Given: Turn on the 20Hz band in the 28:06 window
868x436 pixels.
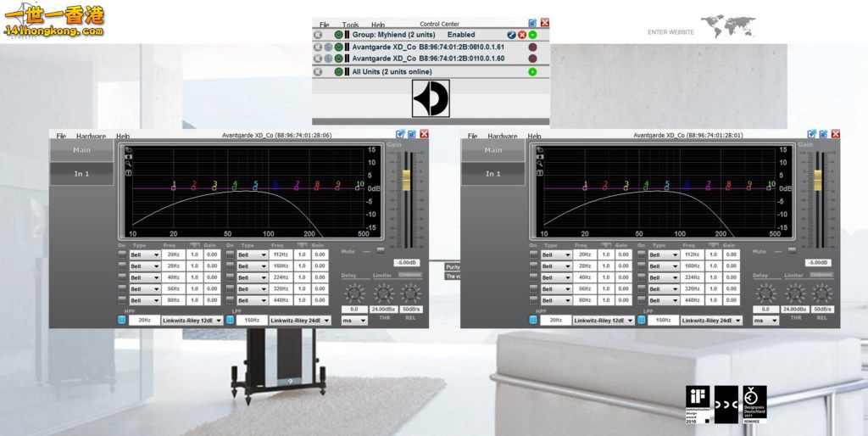Looking at the screenshot, I should 122,254.
